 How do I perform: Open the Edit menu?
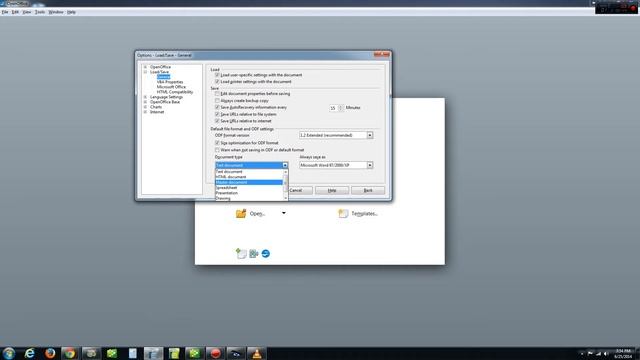(15, 12)
